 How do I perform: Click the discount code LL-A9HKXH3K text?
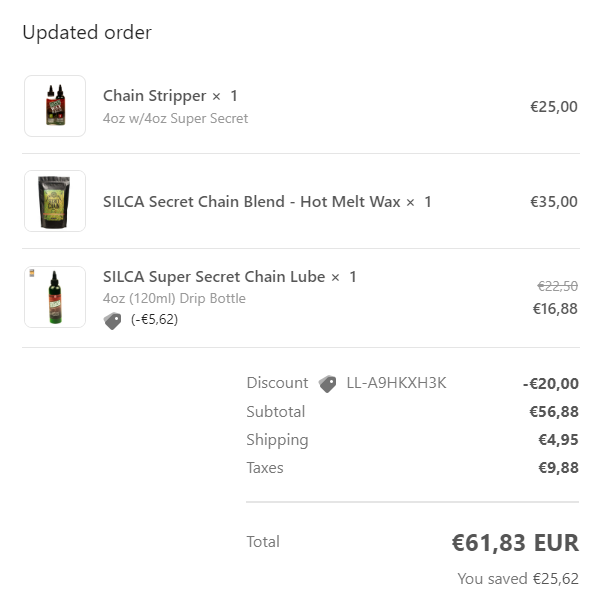tap(396, 383)
